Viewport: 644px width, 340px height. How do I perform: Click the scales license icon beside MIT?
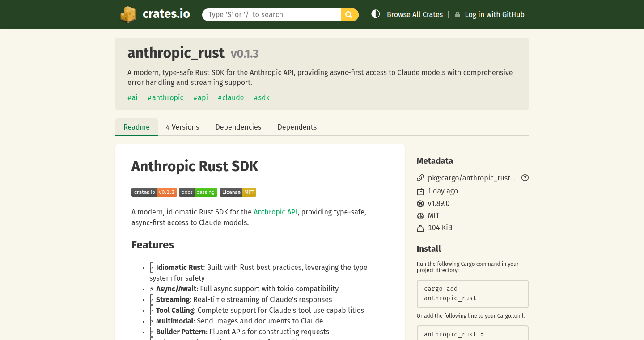[420, 215]
